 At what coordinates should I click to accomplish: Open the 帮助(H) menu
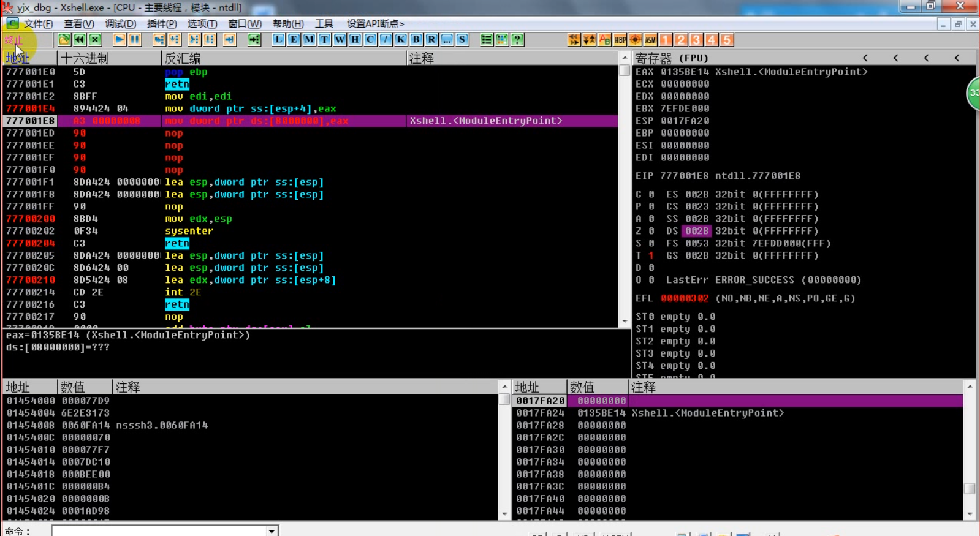tap(288, 24)
